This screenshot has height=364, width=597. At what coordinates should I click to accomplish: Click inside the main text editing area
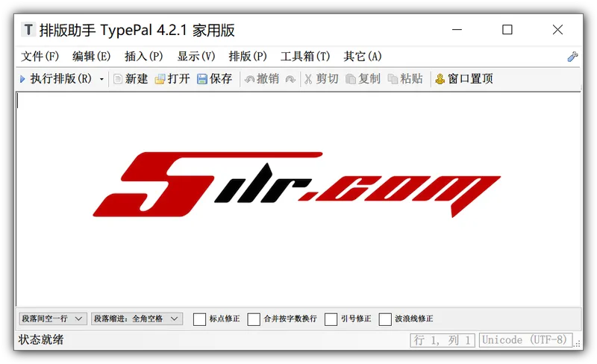tap(298, 199)
